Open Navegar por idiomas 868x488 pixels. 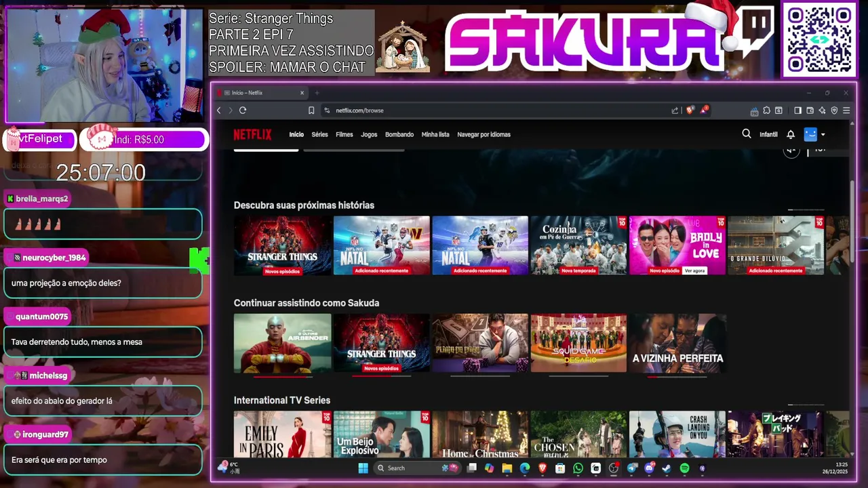pos(484,134)
